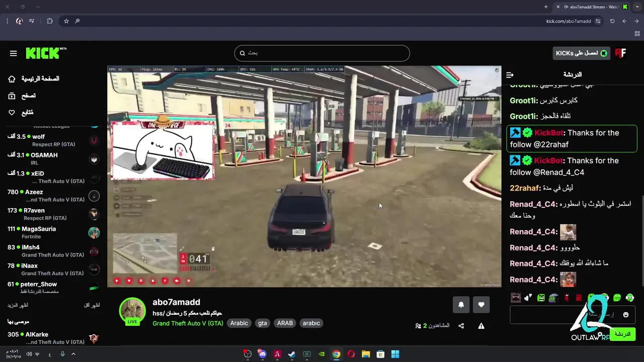The image size is (644, 362).
Task: Bookmark page with the star icon
Action: point(66,21)
